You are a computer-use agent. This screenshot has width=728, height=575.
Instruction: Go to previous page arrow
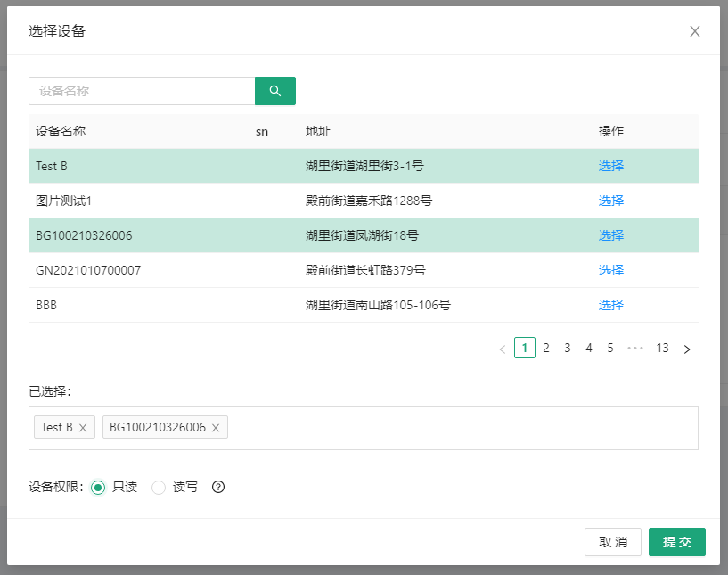pyautogui.click(x=502, y=349)
